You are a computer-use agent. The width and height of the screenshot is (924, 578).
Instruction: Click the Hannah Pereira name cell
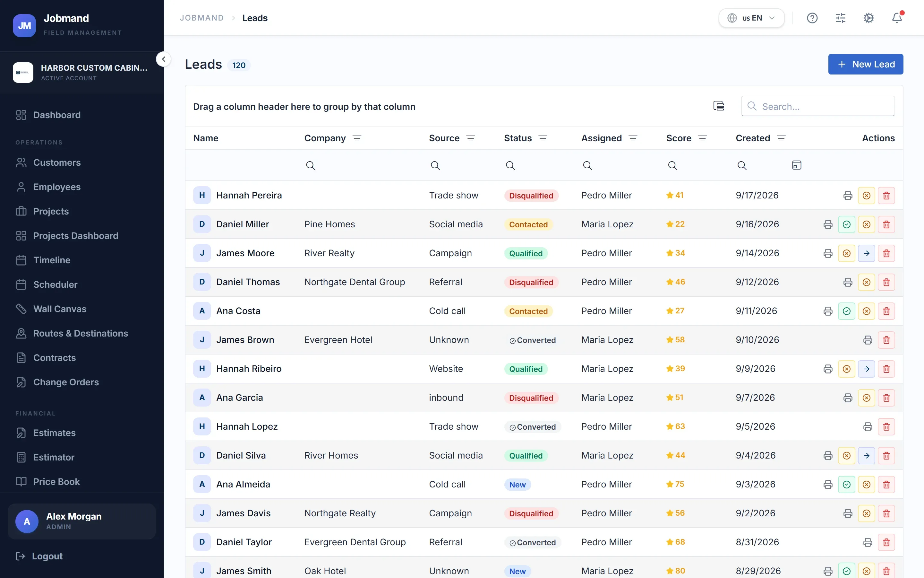(249, 195)
